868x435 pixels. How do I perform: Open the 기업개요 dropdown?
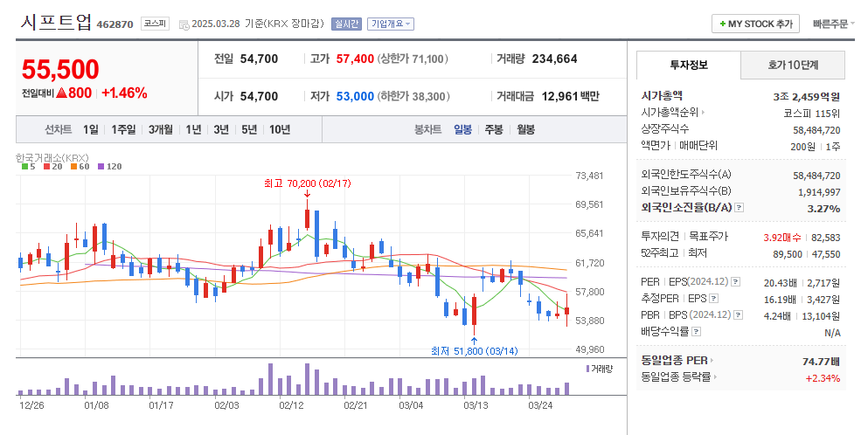(391, 24)
